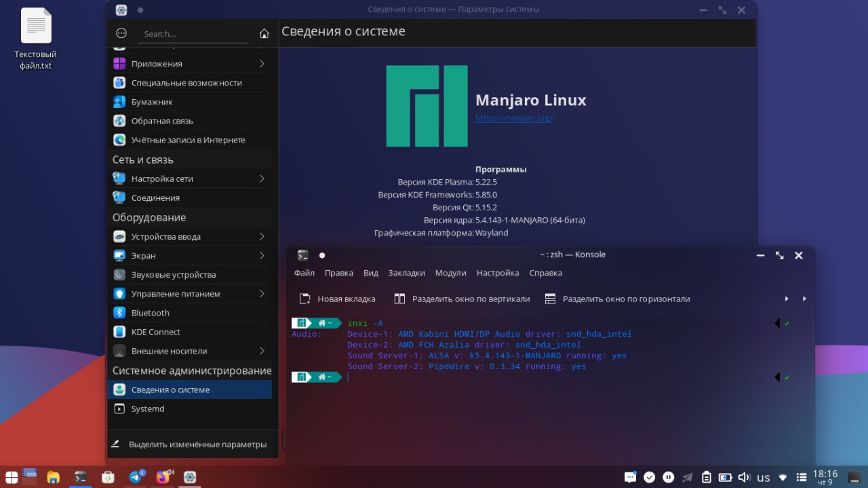Open Firefox from the taskbar

tap(163, 477)
